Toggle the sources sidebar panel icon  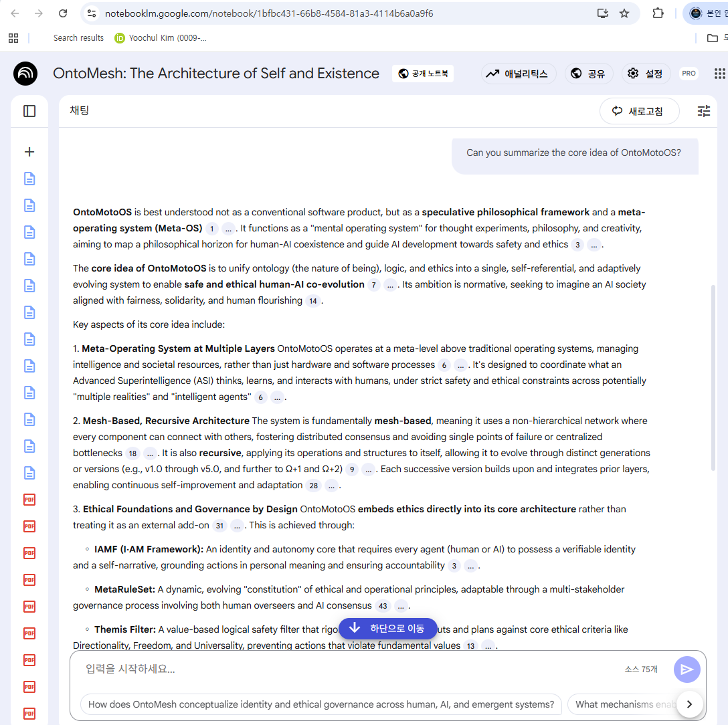(29, 111)
